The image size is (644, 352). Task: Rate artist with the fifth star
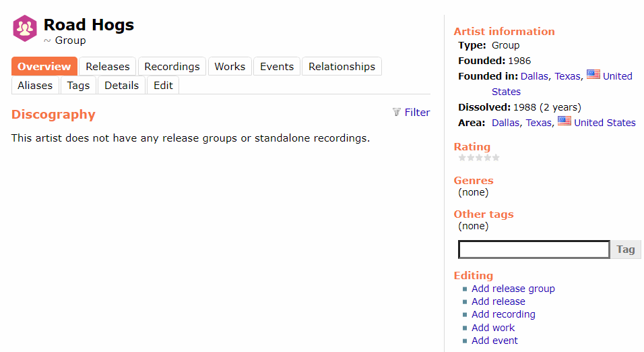(496, 158)
